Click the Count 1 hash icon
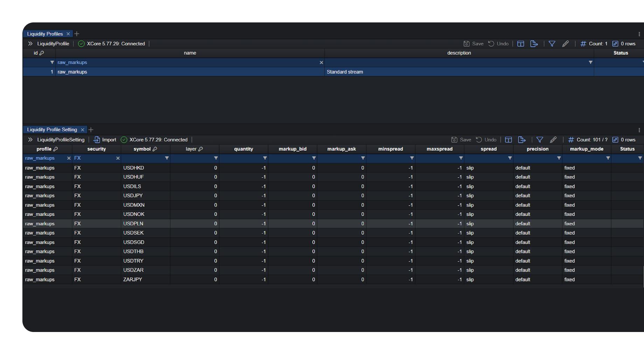Image resolution: width=644 pixels, height=353 pixels. (x=583, y=44)
